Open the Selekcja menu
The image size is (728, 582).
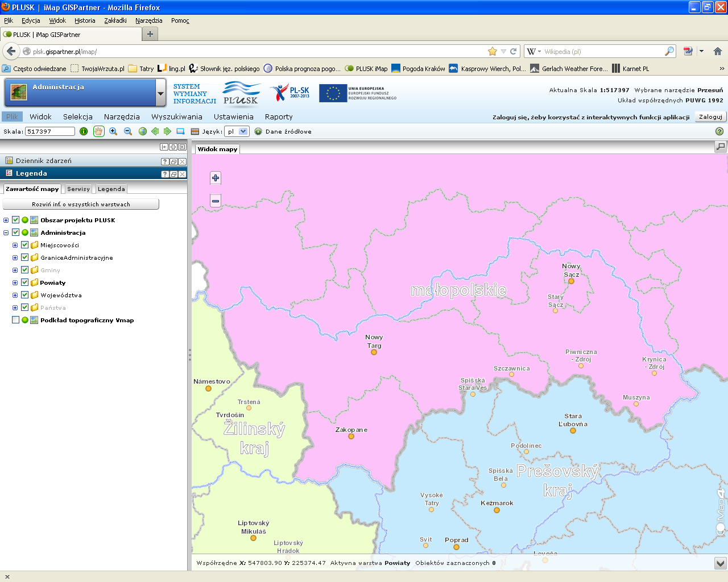(78, 117)
